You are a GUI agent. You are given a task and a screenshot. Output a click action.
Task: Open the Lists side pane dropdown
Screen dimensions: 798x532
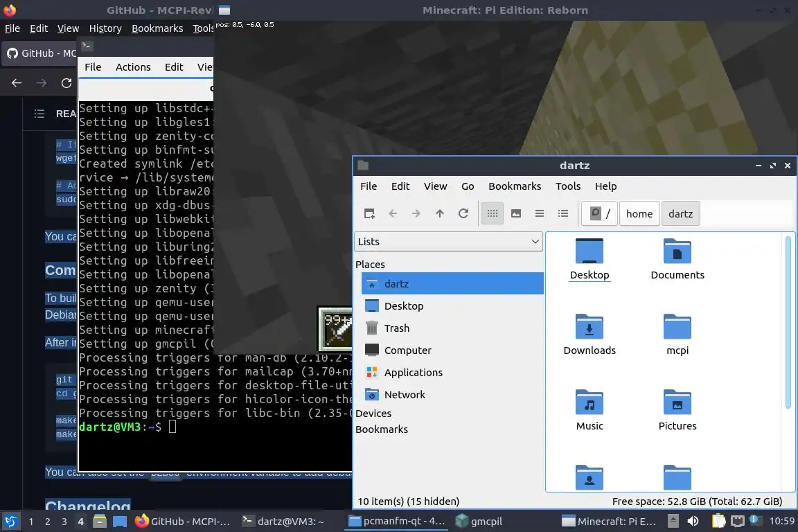[448, 241]
